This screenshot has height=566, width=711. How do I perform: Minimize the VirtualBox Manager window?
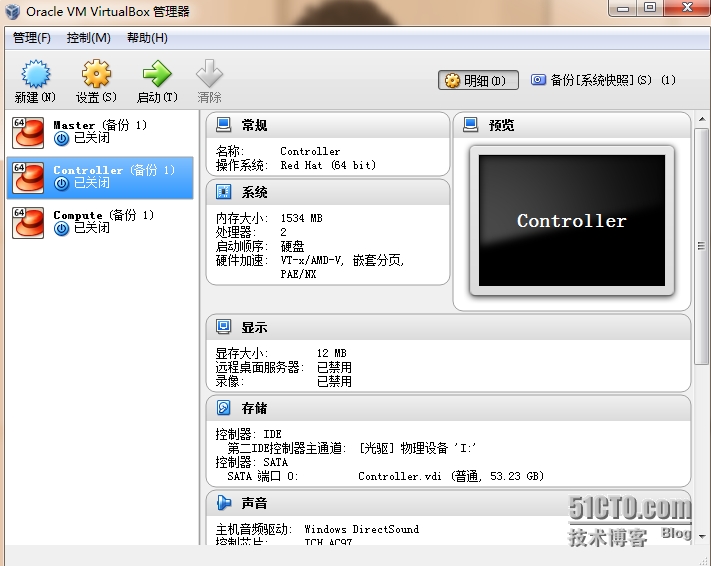pyautogui.click(x=623, y=8)
